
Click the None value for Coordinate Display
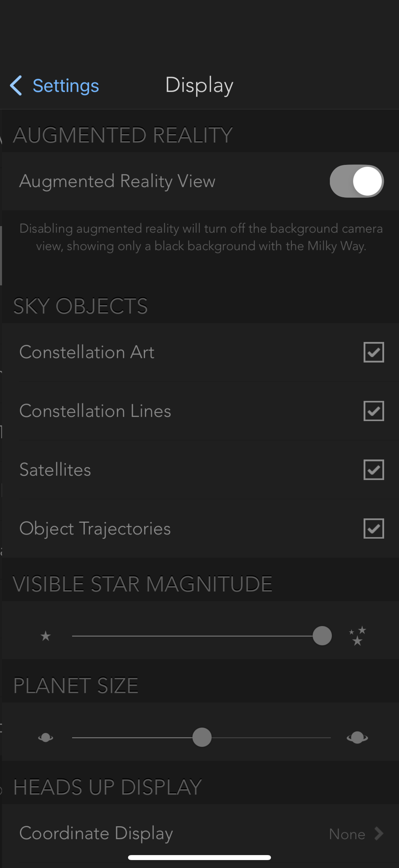(347, 833)
